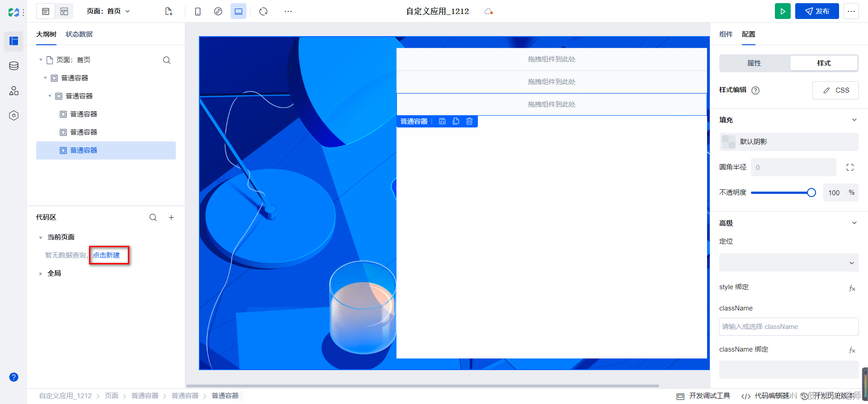Click the 发布 publish button
Viewport: 868px width, 404px height.
tap(817, 11)
